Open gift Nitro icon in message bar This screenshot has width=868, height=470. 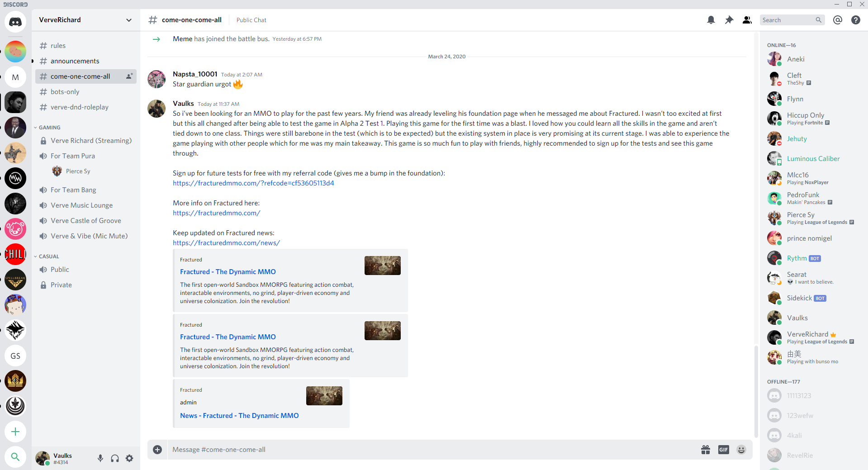click(x=706, y=450)
